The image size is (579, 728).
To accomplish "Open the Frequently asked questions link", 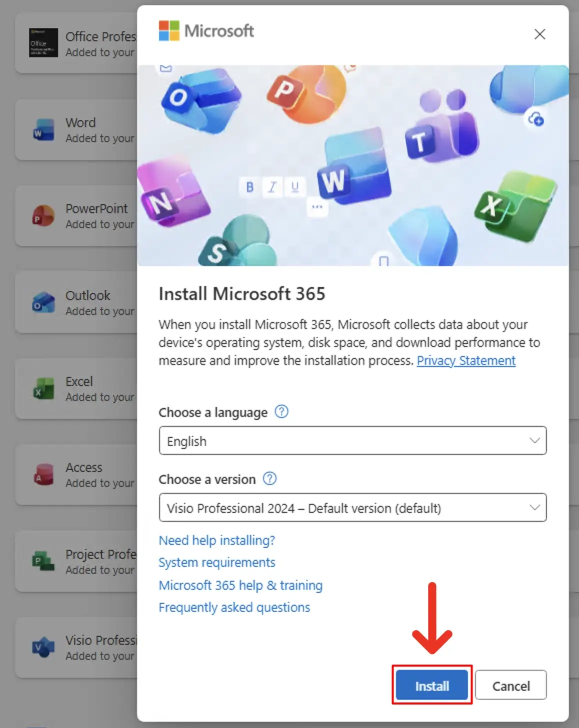I will click(x=234, y=607).
